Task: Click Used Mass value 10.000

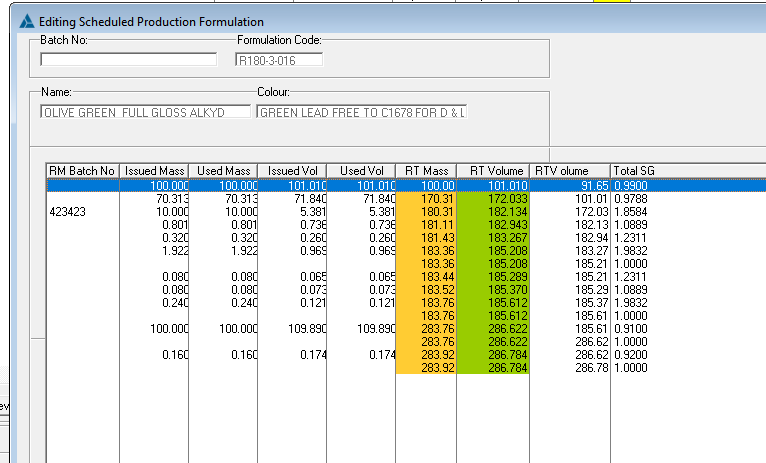Action: click(x=241, y=212)
